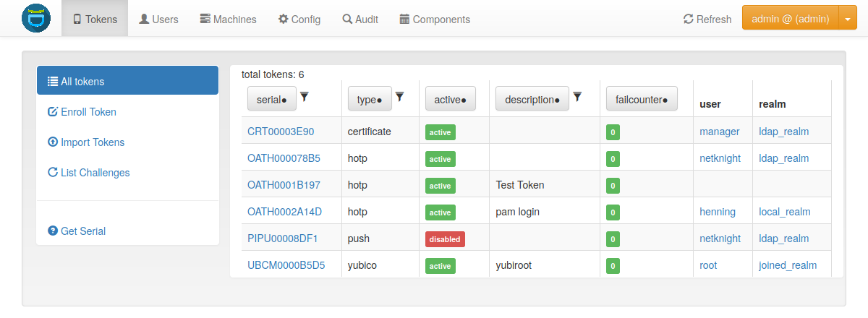This screenshot has width=868, height=318.
Task: Switch to the Users tab
Action: click(158, 20)
